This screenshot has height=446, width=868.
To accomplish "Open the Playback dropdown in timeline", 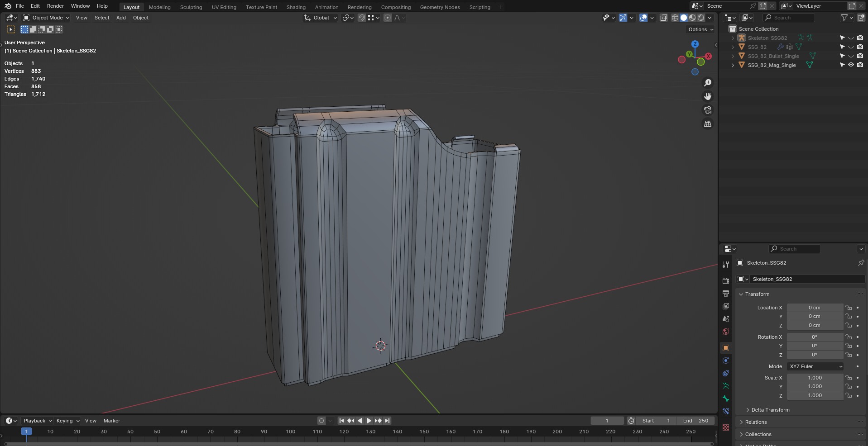I will tap(38, 421).
